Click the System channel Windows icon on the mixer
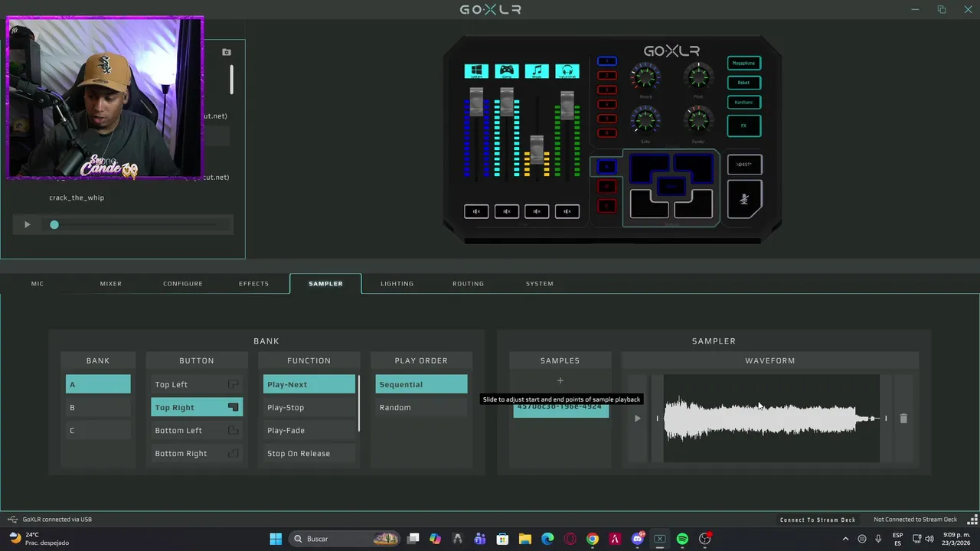 pos(476,71)
